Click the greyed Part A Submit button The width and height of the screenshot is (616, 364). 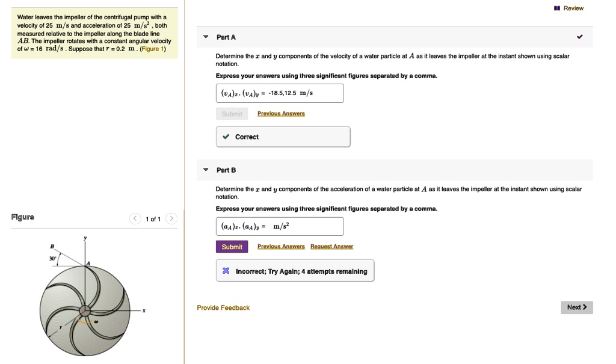[232, 114]
